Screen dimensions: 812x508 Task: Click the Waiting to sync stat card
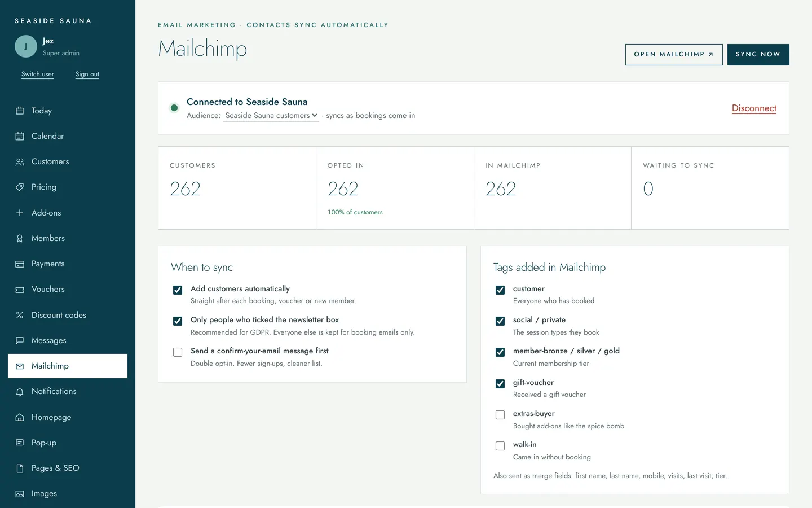[x=710, y=188]
